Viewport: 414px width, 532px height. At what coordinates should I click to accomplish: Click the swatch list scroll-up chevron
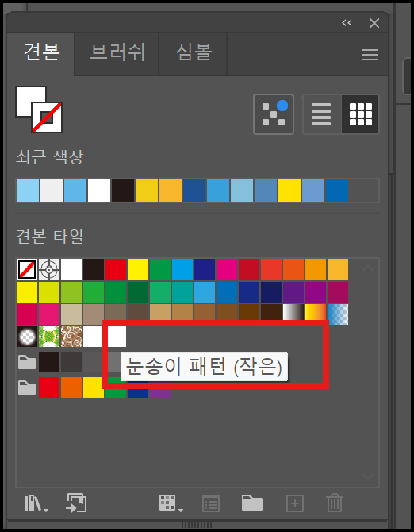368,268
